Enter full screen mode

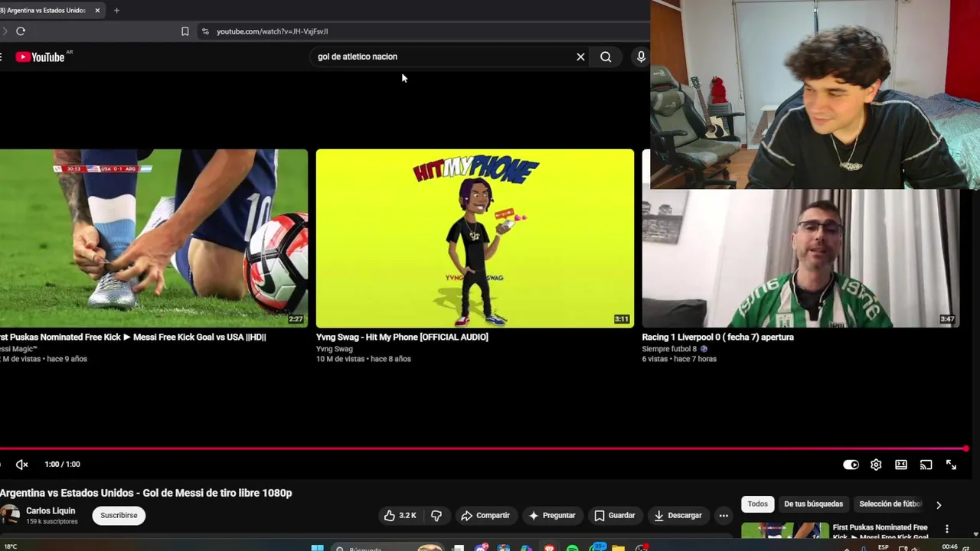(951, 465)
